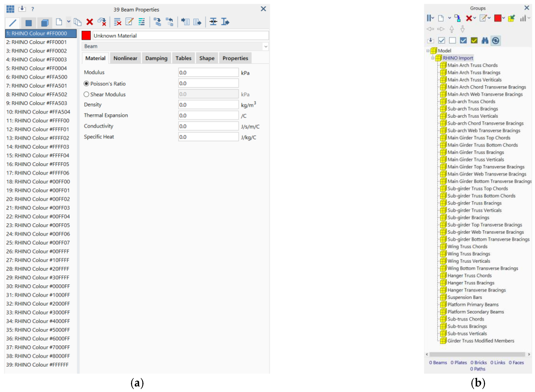The height and width of the screenshot is (392, 535).
Task: Click the blue filled check-all box in Groups
Action: (463, 41)
